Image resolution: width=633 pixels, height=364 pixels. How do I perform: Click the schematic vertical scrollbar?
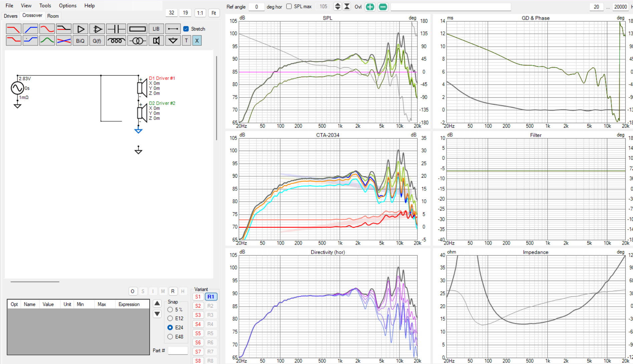coord(217,98)
